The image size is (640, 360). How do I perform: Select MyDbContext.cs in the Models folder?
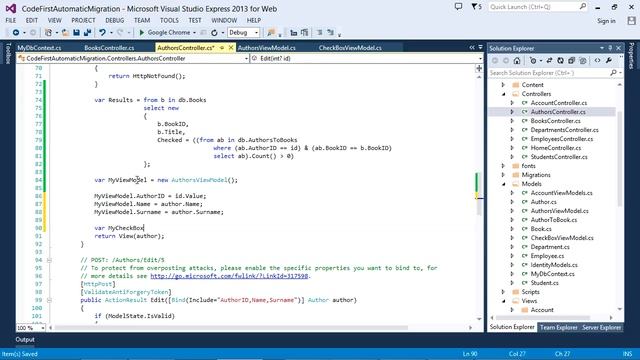(552, 274)
